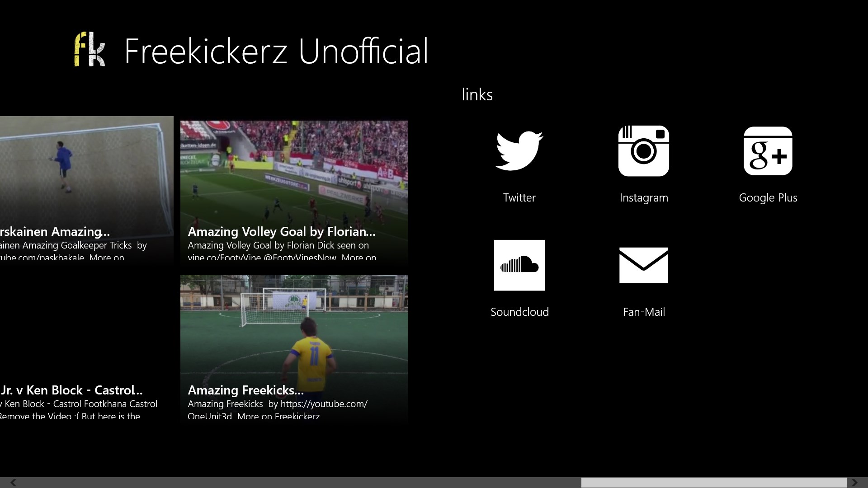Click the Fan-Mail label

click(644, 312)
